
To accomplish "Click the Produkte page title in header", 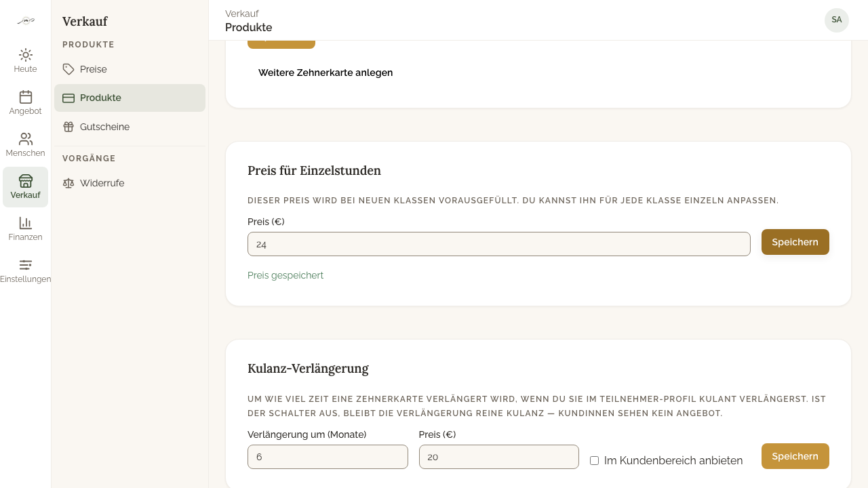I will (x=249, y=28).
